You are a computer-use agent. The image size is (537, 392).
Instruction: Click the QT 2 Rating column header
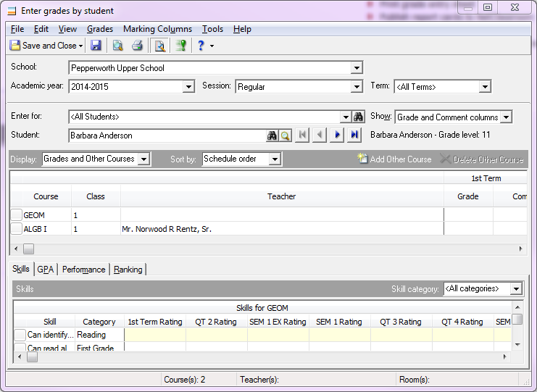216,322
